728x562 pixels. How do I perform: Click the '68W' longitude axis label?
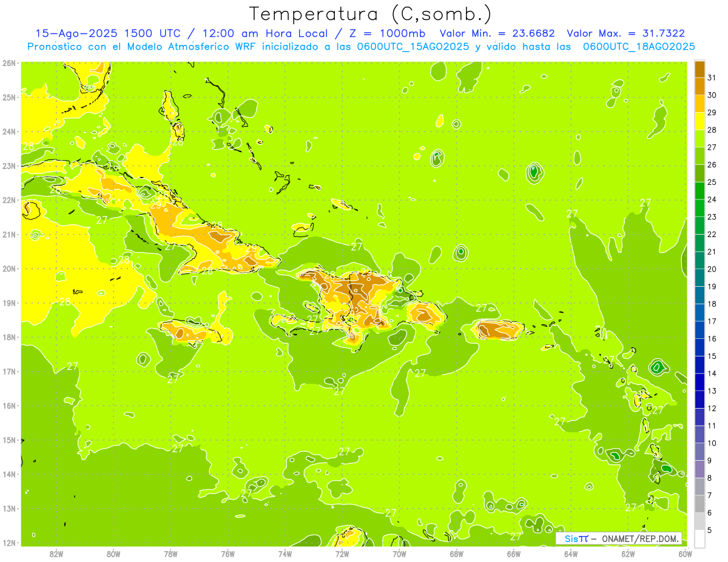(x=456, y=553)
